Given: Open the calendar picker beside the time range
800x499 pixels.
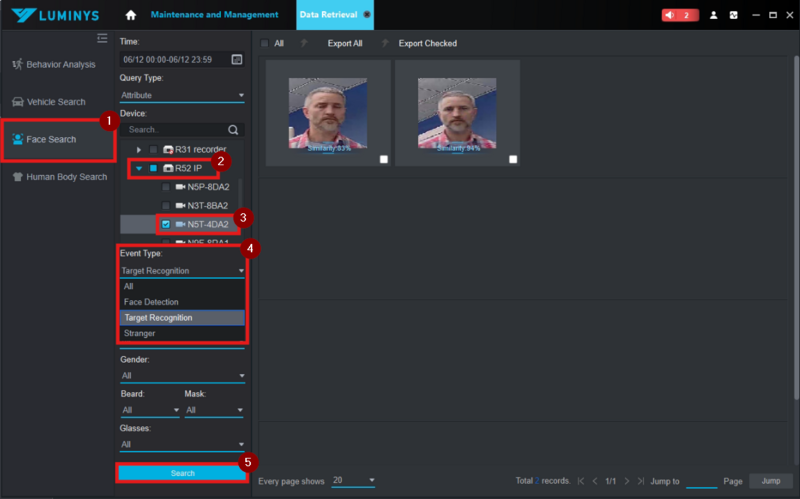Looking at the screenshot, I should [237, 60].
